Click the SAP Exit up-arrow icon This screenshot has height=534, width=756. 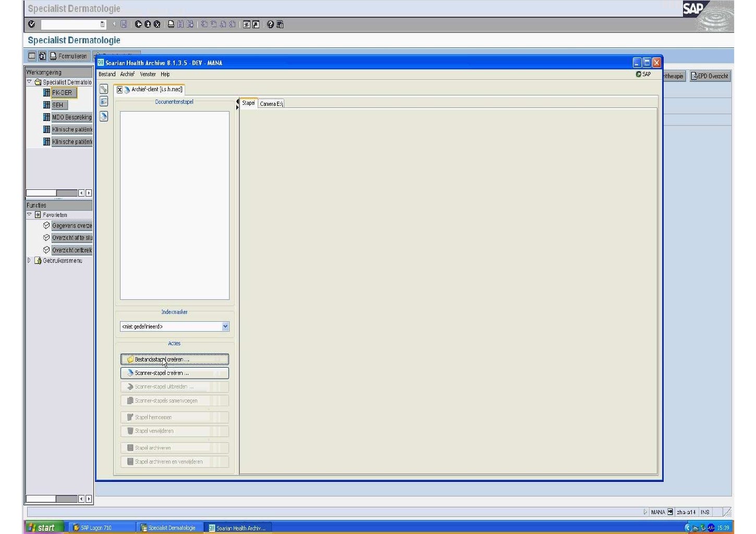click(148, 24)
